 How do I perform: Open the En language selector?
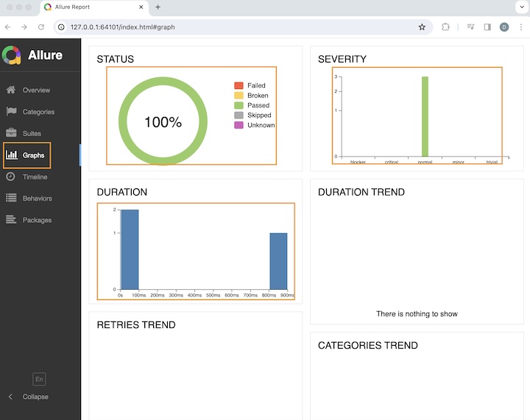click(40, 379)
